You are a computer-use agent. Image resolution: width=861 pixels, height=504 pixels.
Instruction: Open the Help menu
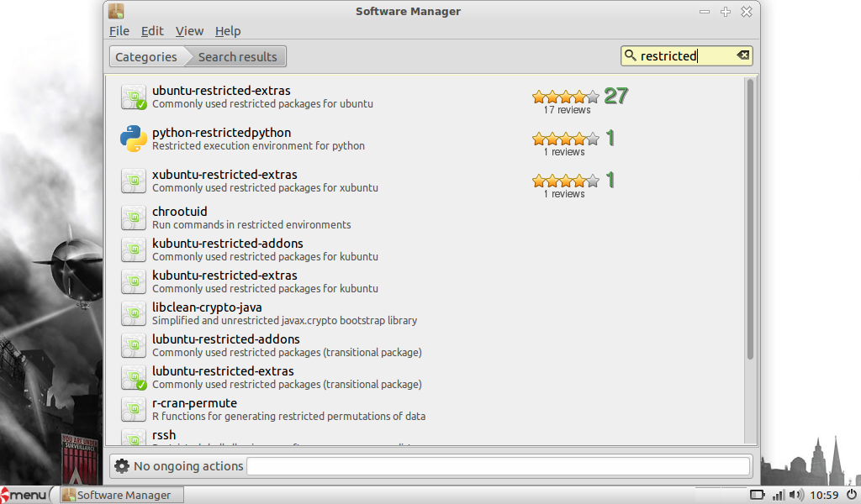pos(228,31)
